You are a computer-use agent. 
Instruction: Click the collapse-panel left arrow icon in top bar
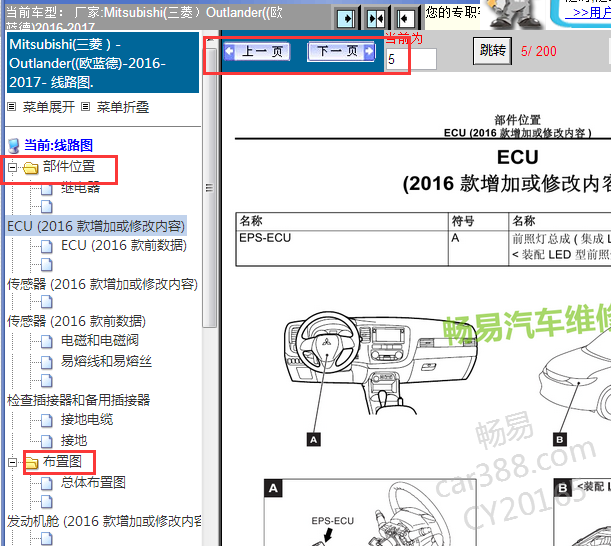405,18
